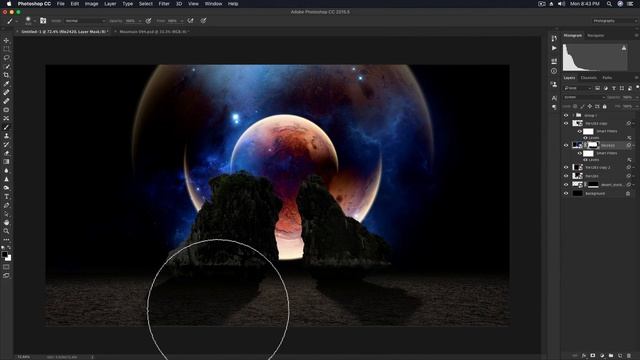Select the Crop tool
Screen dimensions: 640x360
coord(6,75)
